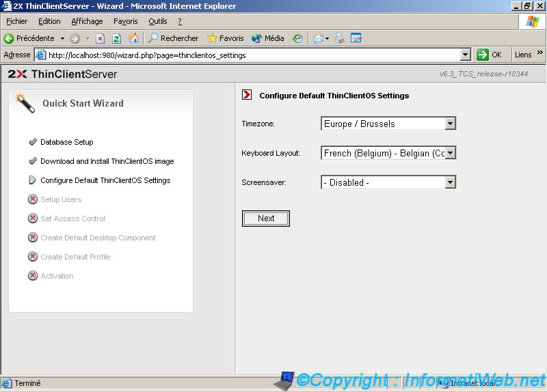Image resolution: width=547 pixels, height=392 pixels.
Task: Click the Terminé status text
Action: click(27, 383)
